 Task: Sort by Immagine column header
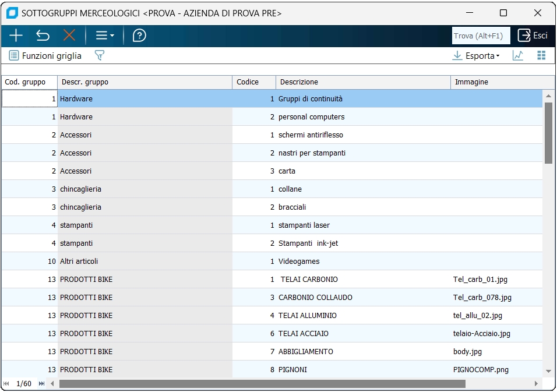click(503, 82)
